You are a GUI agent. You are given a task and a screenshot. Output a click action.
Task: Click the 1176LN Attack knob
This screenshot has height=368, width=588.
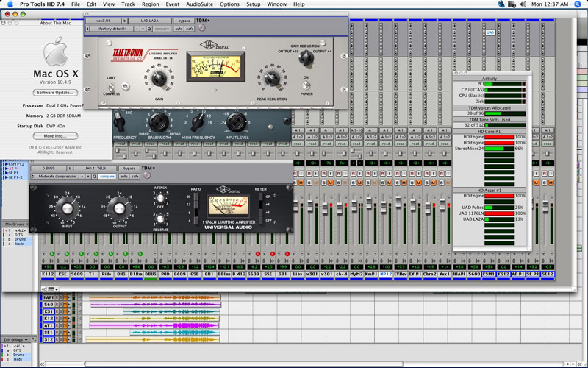tap(160, 197)
